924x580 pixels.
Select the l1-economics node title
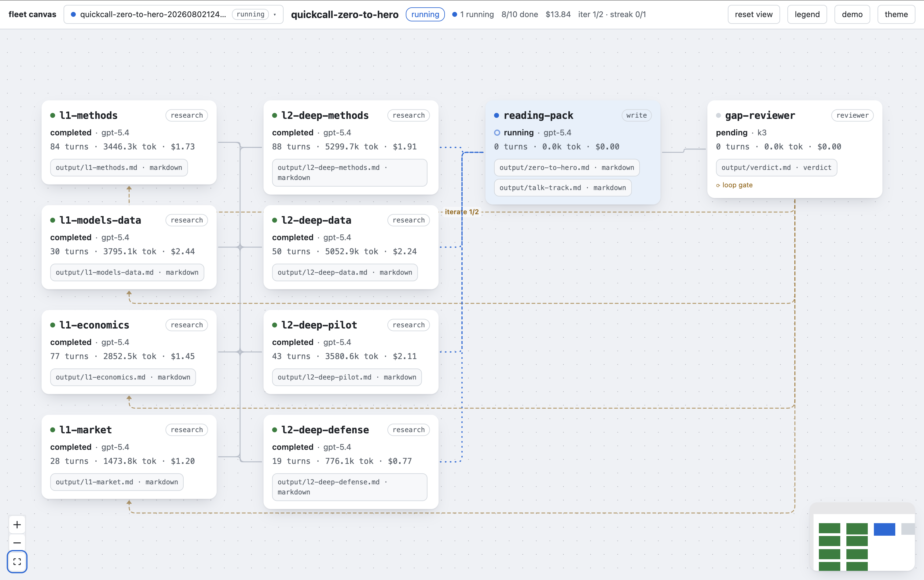[x=94, y=325]
